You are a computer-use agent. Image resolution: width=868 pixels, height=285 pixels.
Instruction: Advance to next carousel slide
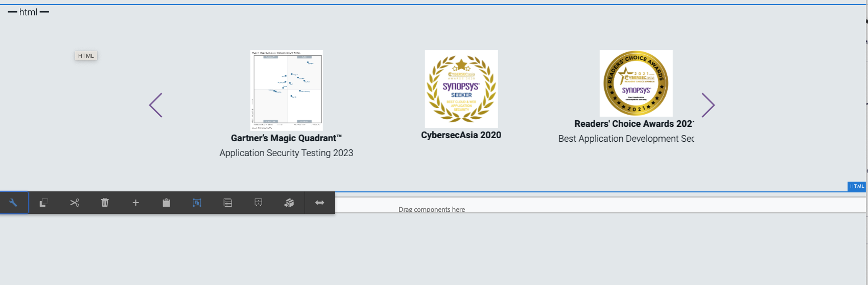point(708,105)
